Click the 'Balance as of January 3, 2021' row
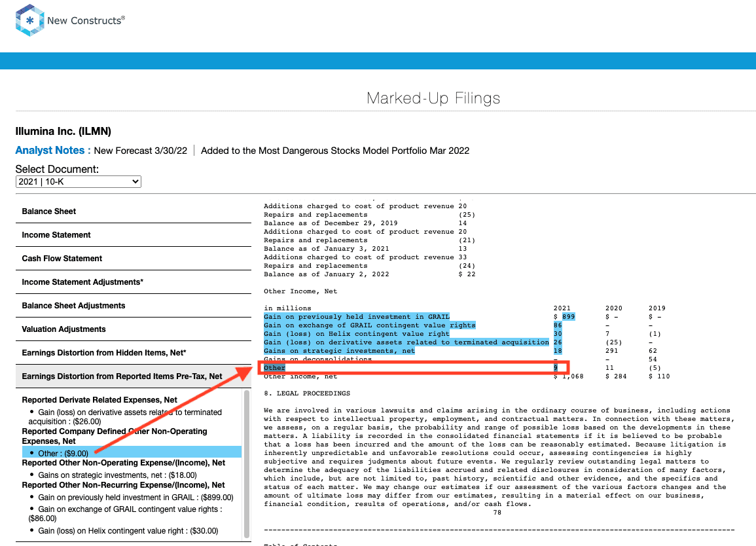This screenshot has width=756, height=546. [x=365, y=249]
